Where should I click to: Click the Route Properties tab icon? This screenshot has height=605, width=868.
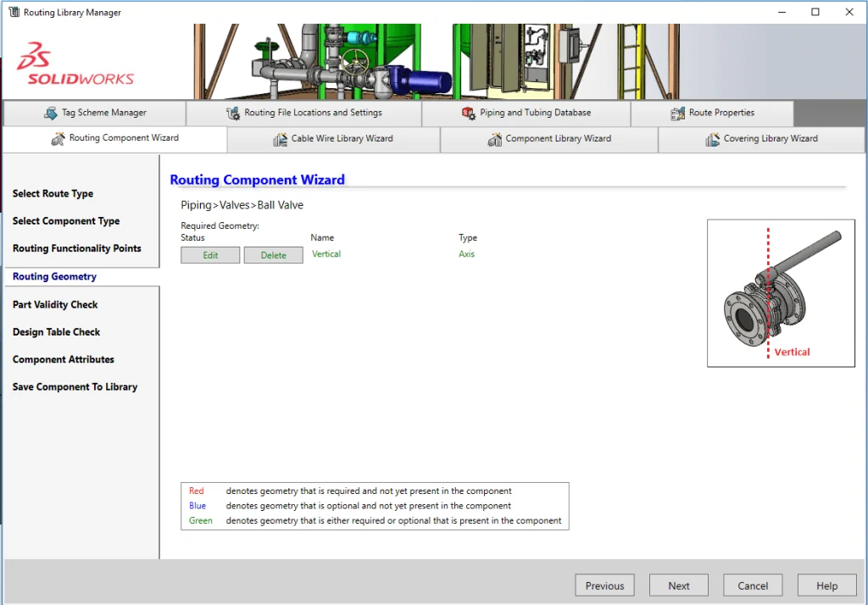coord(678,113)
